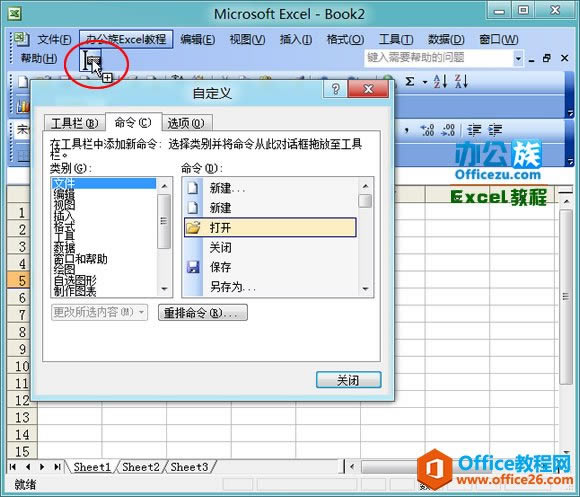The width and height of the screenshot is (580, 497).
Task: Click the 关闭 button in dialog
Action: click(x=348, y=380)
